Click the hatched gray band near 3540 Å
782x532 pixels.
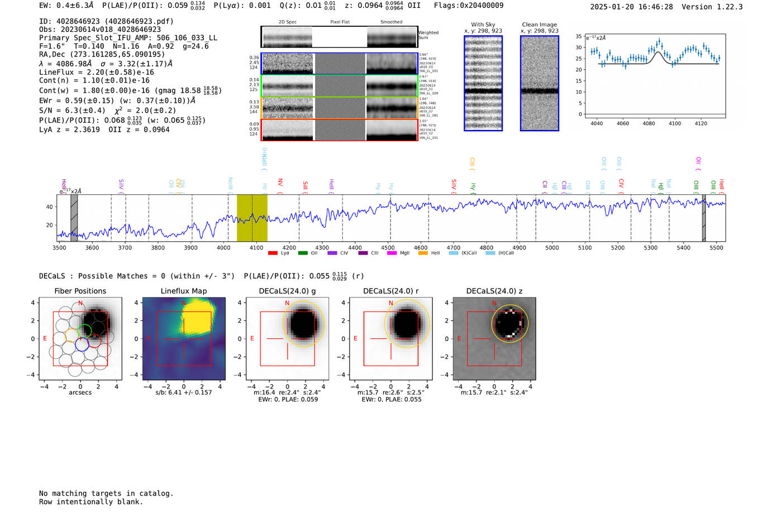(x=74, y=218)
